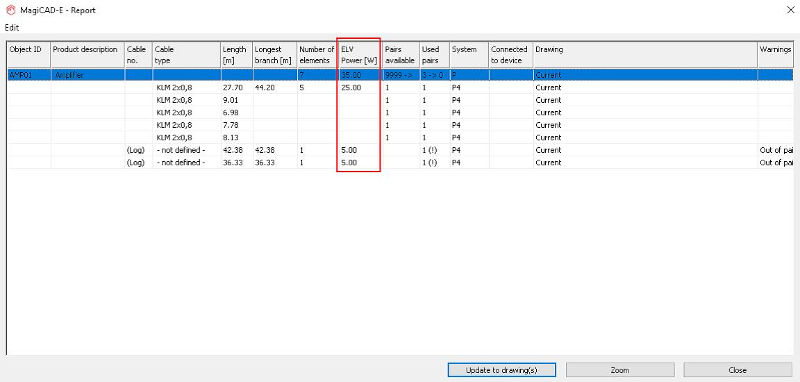This screenshot has width=800, height=382.
Task: Click the Close button at bottom right
Action: click(x=738, y=370)
